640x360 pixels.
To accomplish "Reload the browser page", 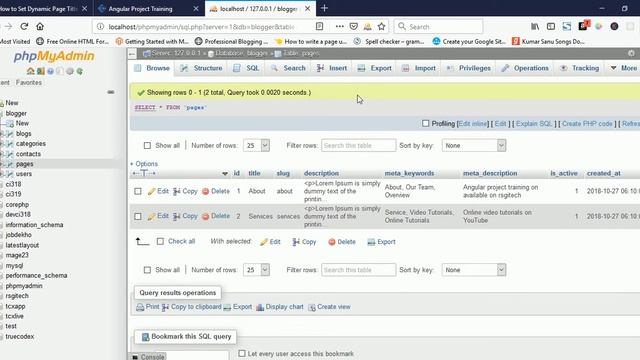I will (x=24, y=27).
